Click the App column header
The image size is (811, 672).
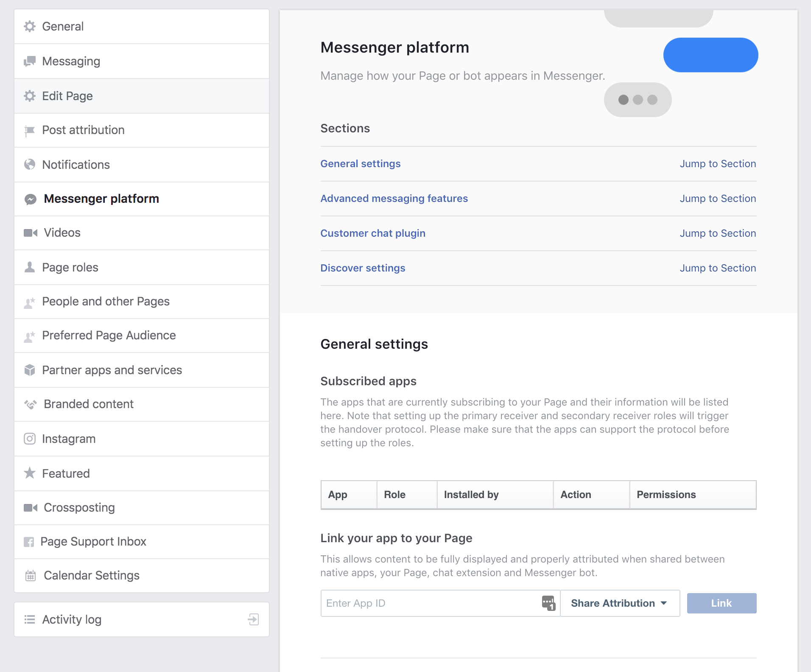click(x=349, y=495)
